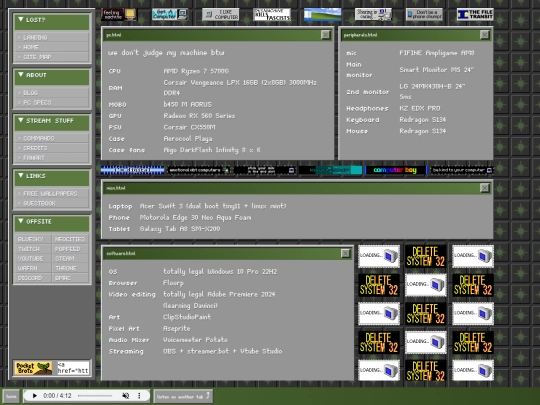The image size is (540, 405).
Task: Click the 'Don't be a phone chump' badge
Action: 424,14
